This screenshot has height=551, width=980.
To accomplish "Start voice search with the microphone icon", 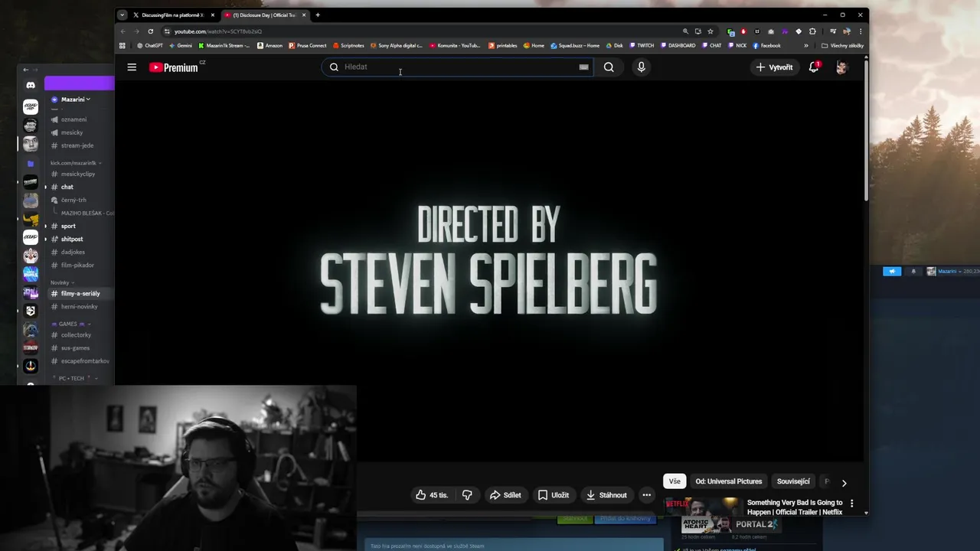I will pyautogui.click(x=641, y=67).
